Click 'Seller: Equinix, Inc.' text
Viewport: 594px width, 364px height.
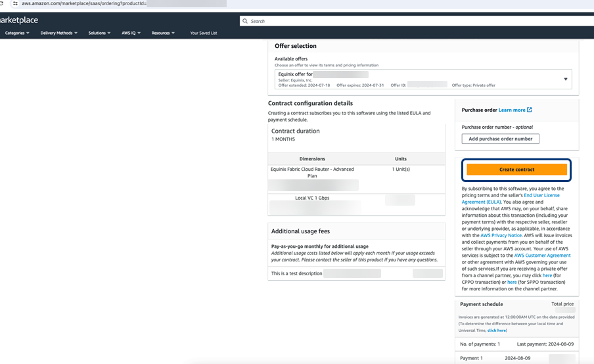click(295, 80)
